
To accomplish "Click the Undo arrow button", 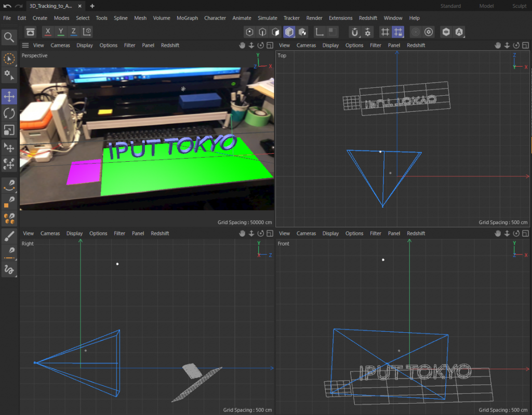I will (x=7, y=6).
